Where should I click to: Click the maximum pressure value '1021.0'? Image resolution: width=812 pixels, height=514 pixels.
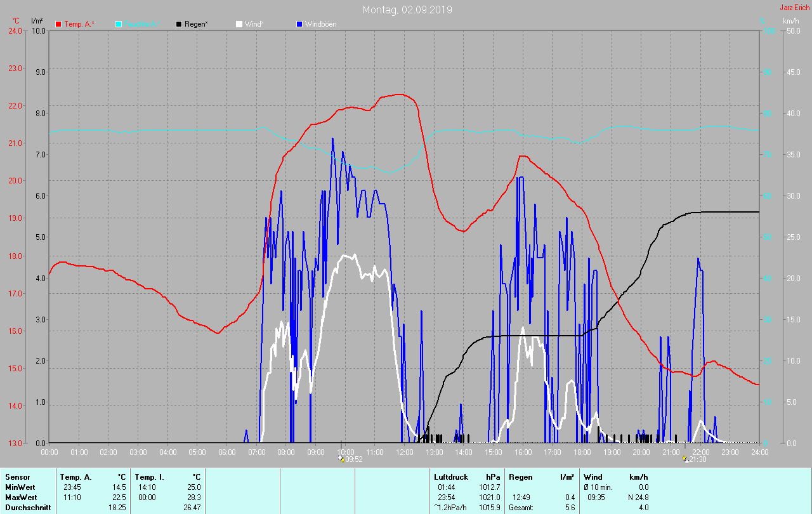(x=490, y=498)
